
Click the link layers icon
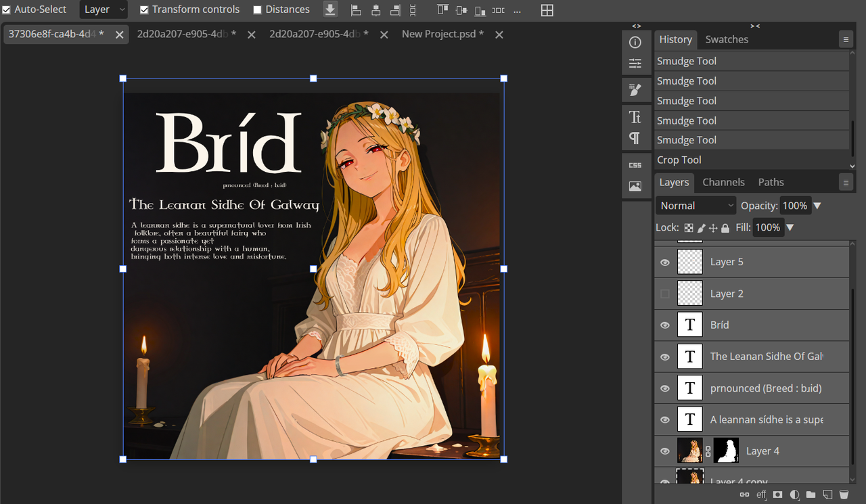pos(744,495)
